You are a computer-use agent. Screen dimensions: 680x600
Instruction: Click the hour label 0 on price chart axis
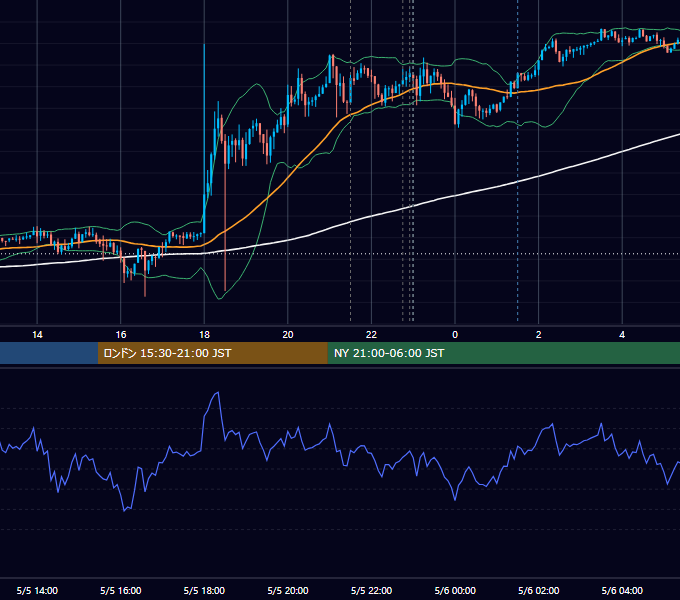click(x=455, y=334)
